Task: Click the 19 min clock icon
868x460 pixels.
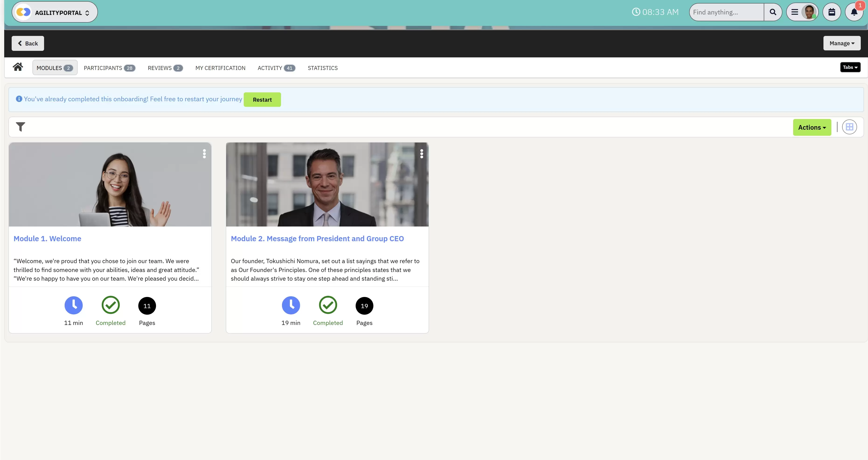Action: (291, 305)
